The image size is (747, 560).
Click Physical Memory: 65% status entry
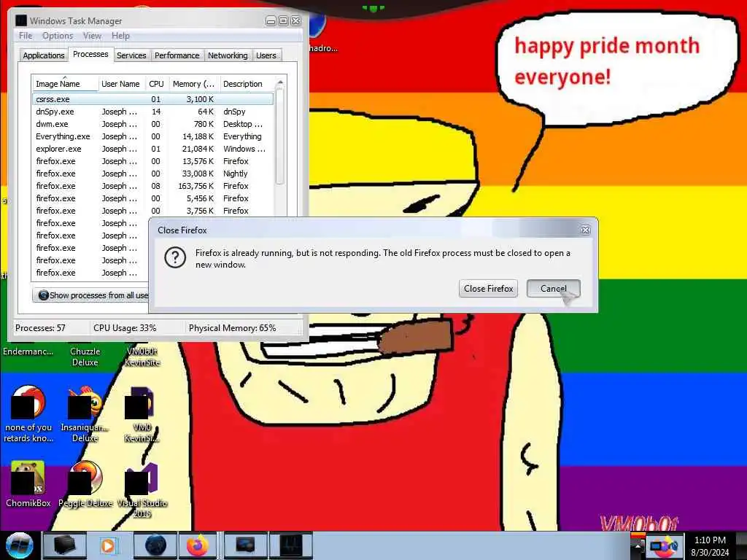233,328
